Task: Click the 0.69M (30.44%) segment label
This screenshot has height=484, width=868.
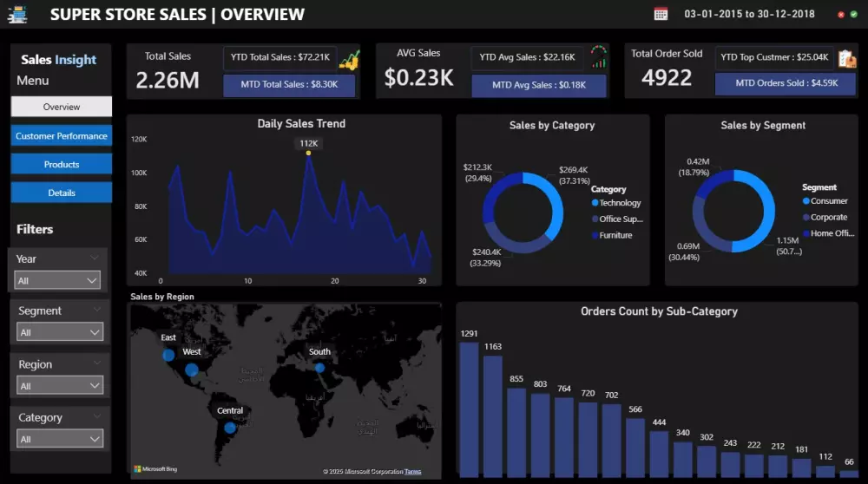Action: (x=684, y=252)
